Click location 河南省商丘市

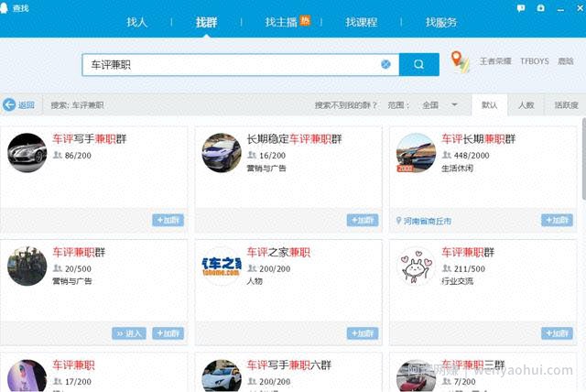coord(428,222)
